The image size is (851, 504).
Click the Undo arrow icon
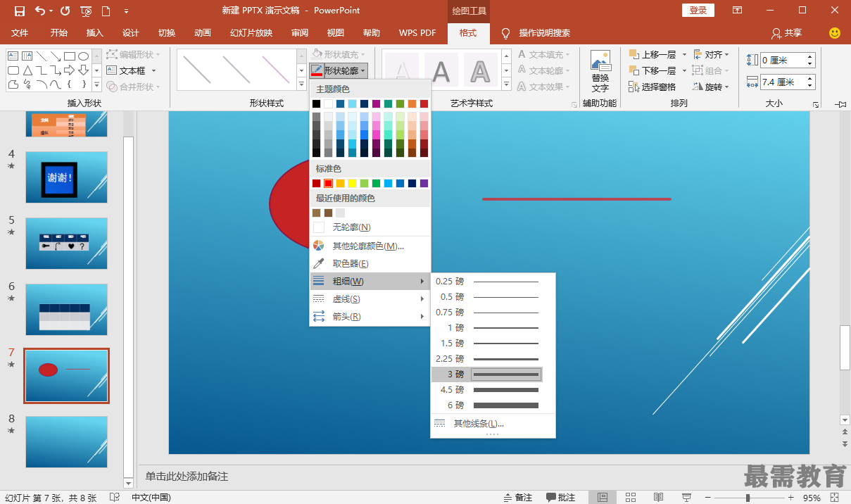[x=39, y=11]
